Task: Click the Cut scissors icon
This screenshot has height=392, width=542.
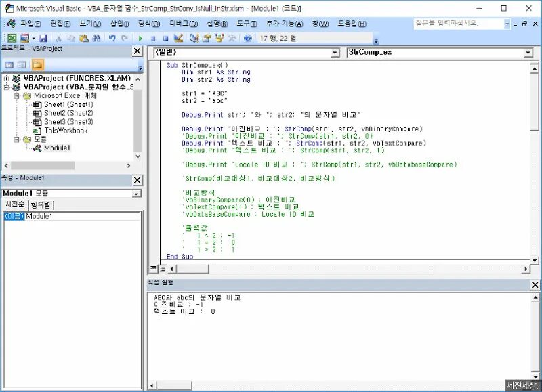Action: (59, 38)
